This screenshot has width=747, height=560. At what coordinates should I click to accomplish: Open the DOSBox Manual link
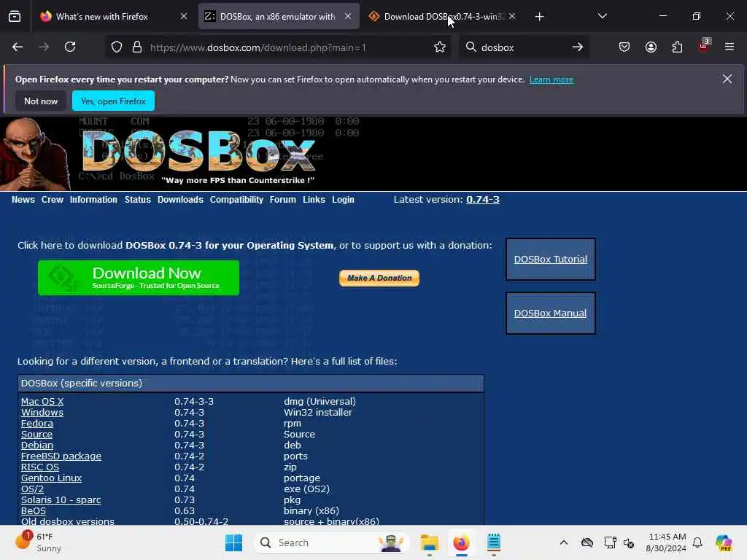coord(550,314)
